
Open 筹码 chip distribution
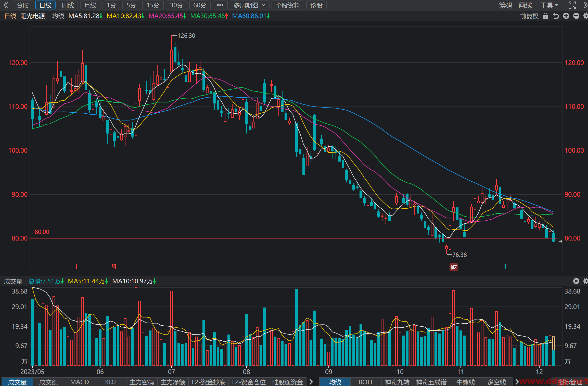[x=506, y=5]
